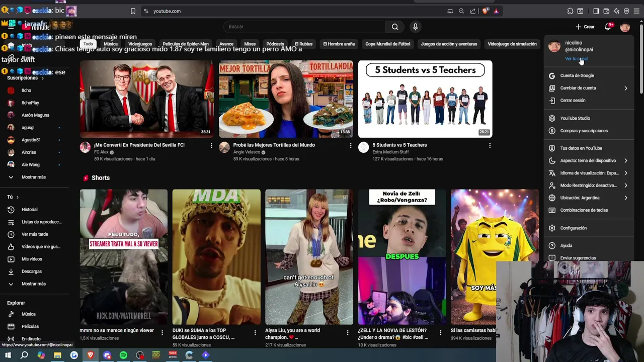
Task: Open the Mejores Tortillas video thumbnail
Action: 286,99
